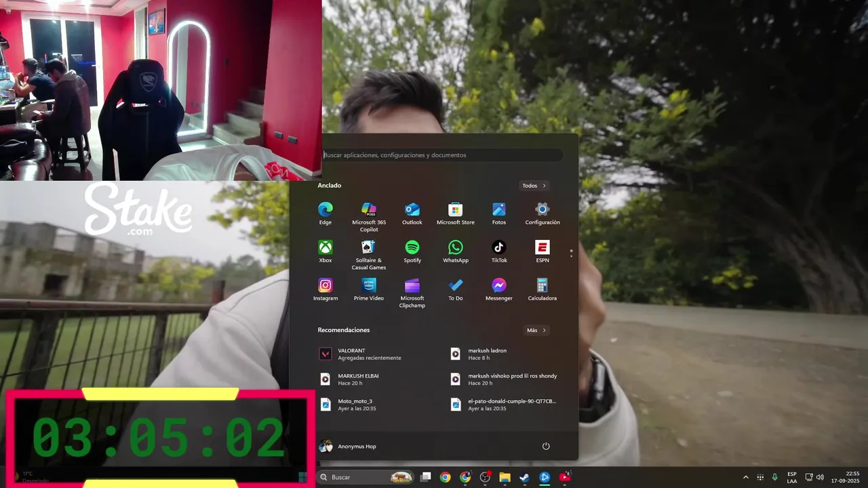The image size is (868, 488).
Task: Open Outlook from pinned apps
Action: [412, 213]
